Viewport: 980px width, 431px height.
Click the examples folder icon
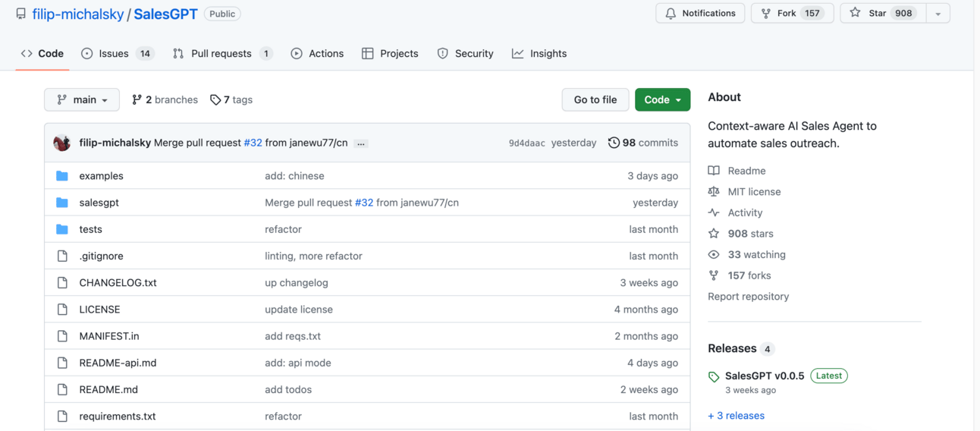pos(62,176)
